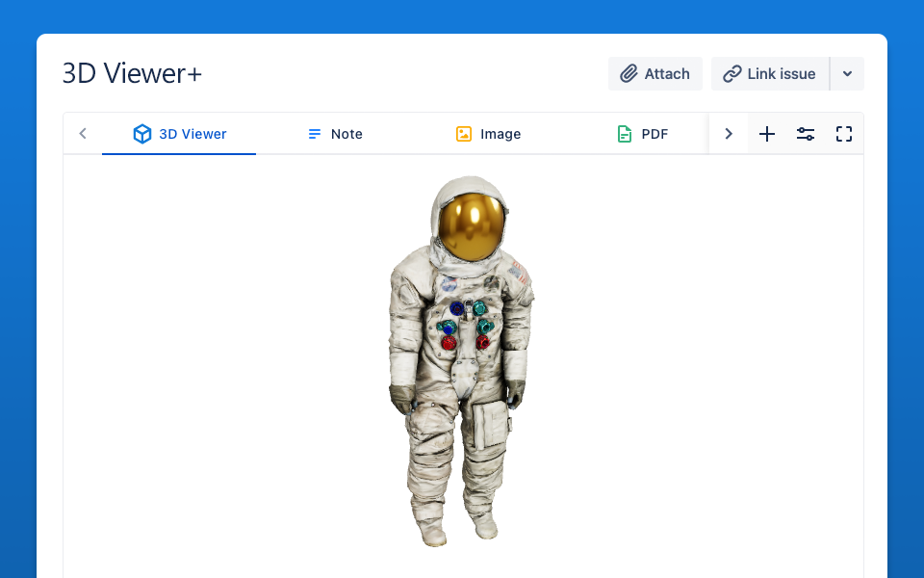Click the left chevron to scroll tabs back
This screenshot has height=578, width=924.
pyautogui.click(x=83, y=134)
